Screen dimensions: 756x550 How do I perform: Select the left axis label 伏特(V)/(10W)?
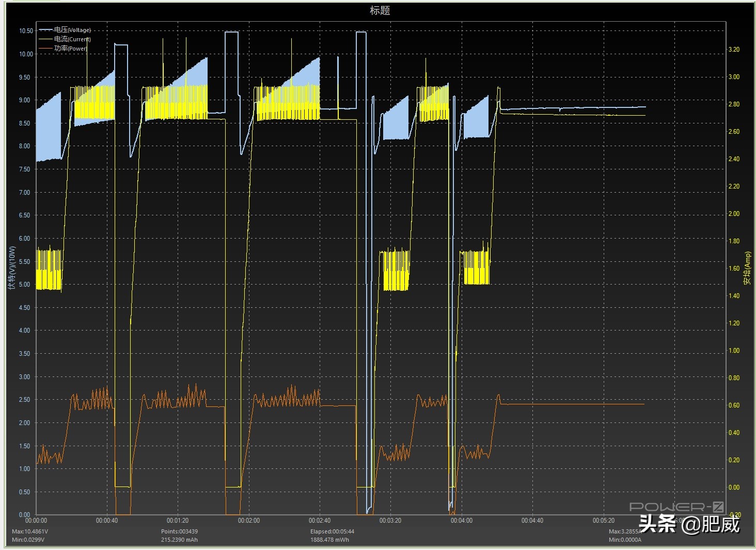pos(12,267)
